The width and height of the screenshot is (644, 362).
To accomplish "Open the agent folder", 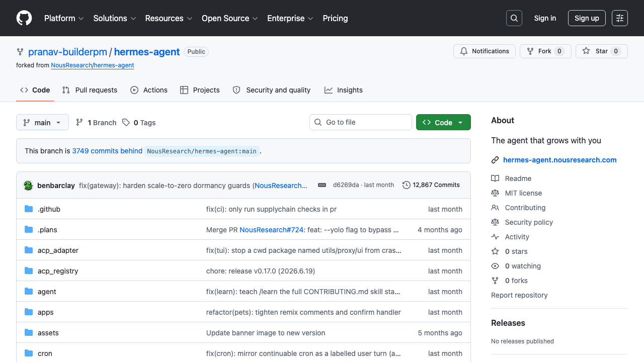I will [47, 292].
